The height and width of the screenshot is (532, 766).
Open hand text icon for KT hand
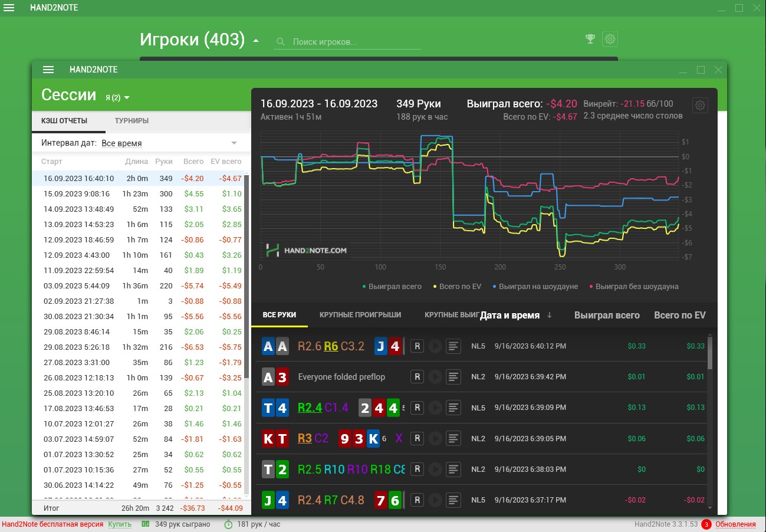(453, 438)
